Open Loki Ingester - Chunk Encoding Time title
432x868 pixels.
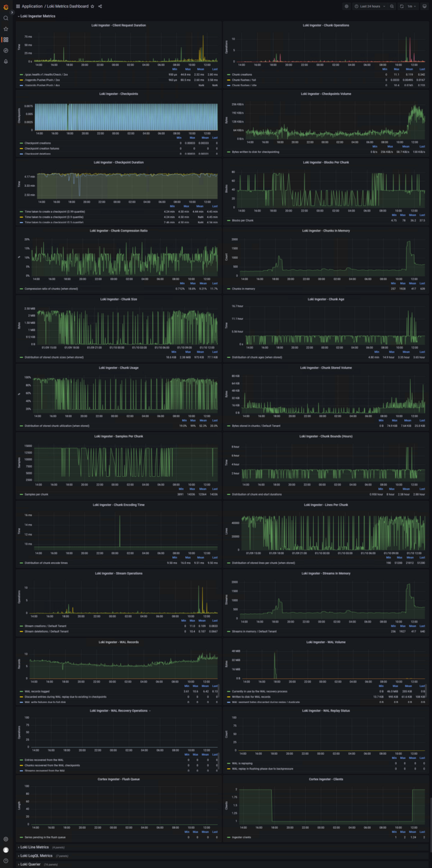(119, 505)
